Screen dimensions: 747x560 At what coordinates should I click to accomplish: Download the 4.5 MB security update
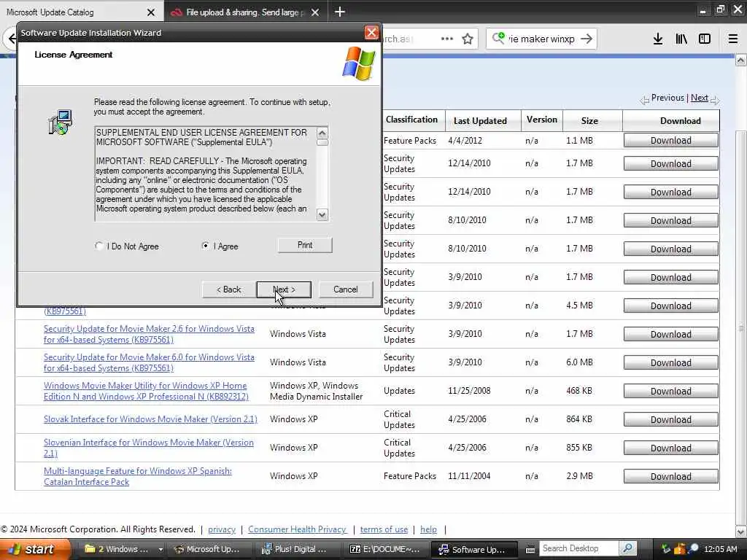(671, 306)
